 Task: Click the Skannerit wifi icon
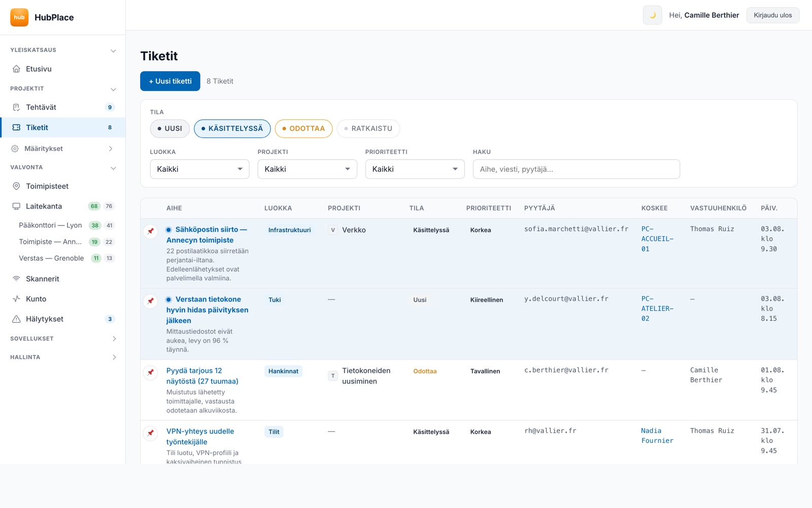[16, 279]
